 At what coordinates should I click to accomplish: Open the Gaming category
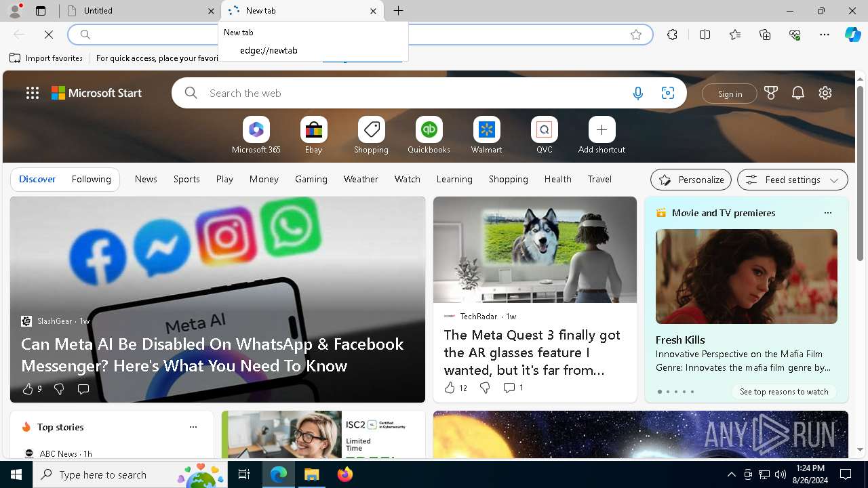(x=311, y=180)
